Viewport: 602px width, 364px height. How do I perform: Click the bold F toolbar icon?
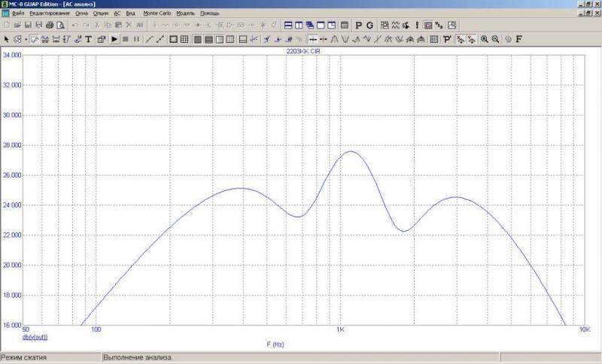click(x=518, y=39)
